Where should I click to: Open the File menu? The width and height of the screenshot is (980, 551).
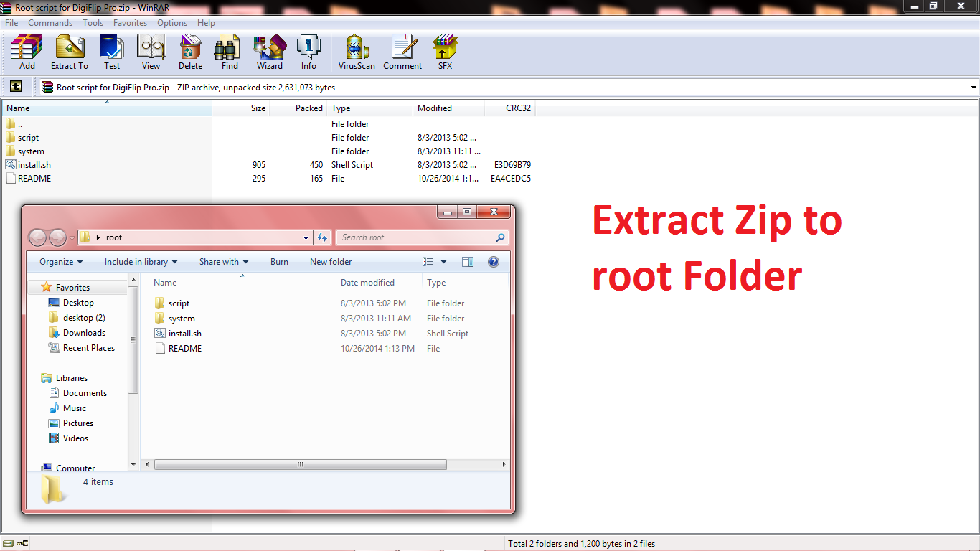(x=11, y=23)
